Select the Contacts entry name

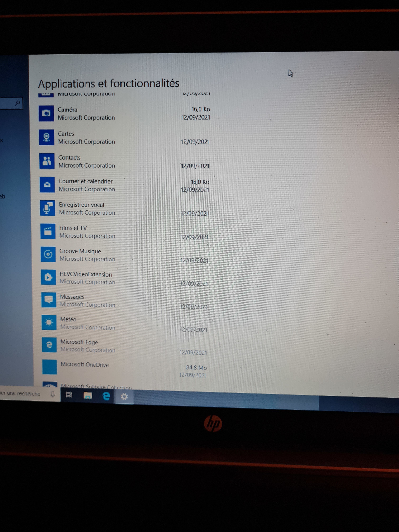pyautogui.click(x=69, y=158)
